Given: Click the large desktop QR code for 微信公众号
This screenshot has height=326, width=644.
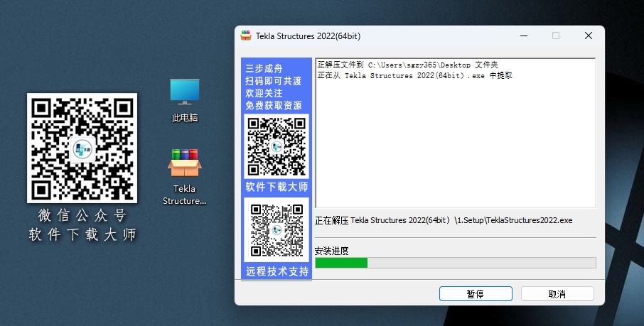Looking at the screenshot, I should pos(82,148).
